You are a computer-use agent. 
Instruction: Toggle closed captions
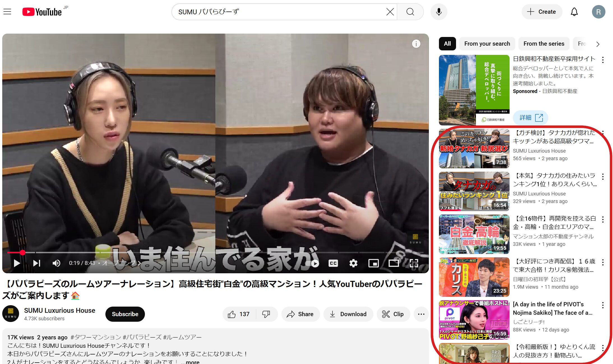pyautogui.click(x=333, y=263)
